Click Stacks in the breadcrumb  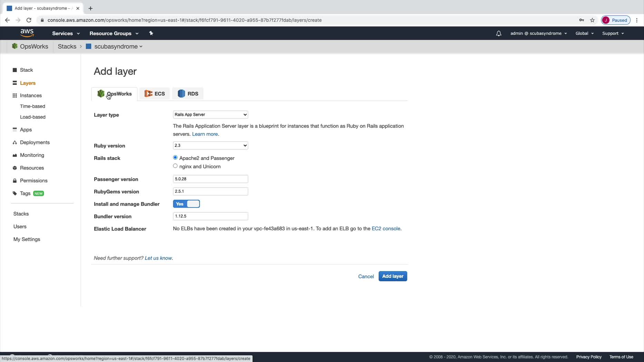[x=67, y=46]
